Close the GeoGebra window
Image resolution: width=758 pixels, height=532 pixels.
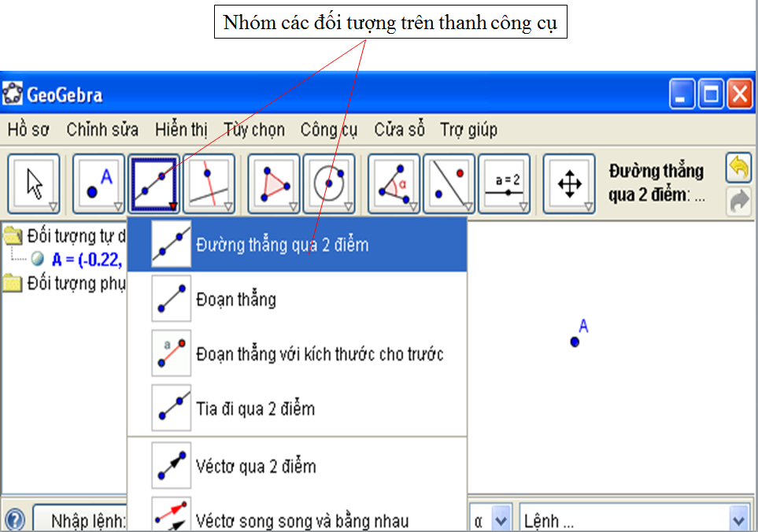tap(740, 93)
